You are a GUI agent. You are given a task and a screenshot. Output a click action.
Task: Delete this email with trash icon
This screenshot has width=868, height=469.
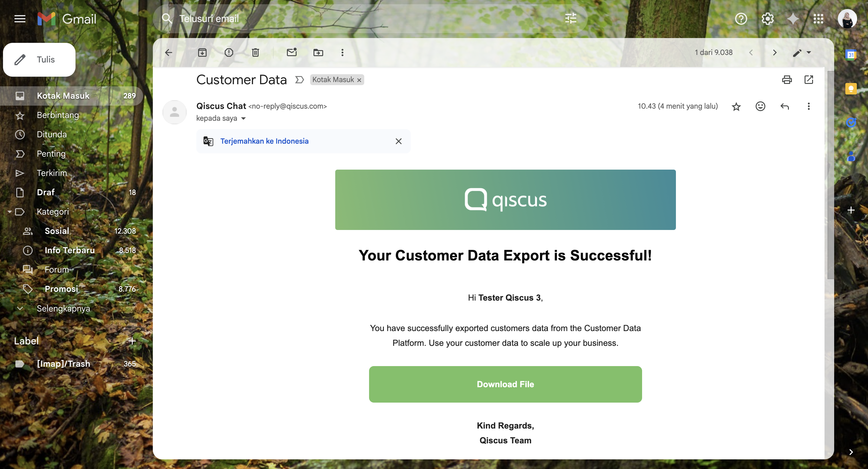(x=256, y=53)
